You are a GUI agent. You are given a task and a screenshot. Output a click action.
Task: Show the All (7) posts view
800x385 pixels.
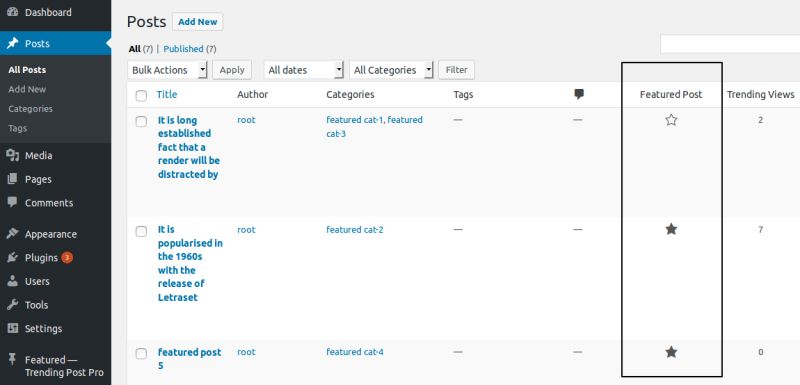click(141, 49)
